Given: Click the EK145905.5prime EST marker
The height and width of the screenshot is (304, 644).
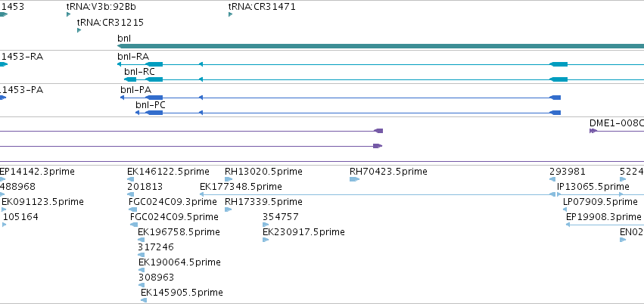Looking at the screenshot, I should [144, 300].
